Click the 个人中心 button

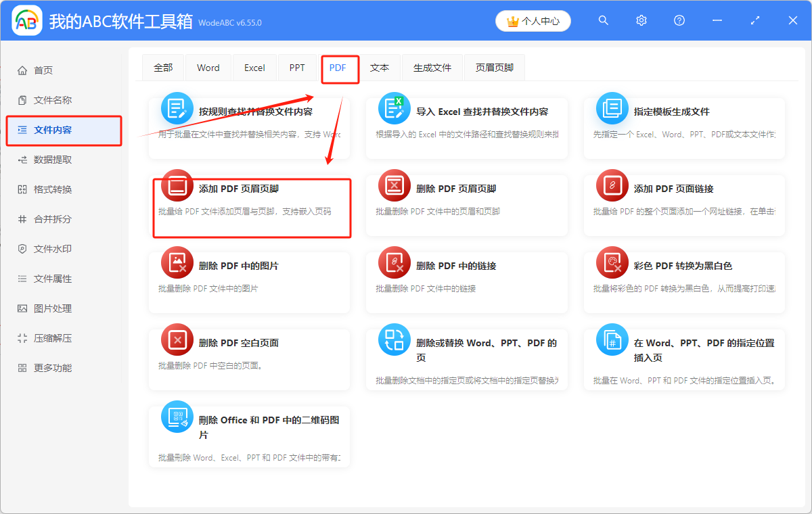click(x=533, y=20)
